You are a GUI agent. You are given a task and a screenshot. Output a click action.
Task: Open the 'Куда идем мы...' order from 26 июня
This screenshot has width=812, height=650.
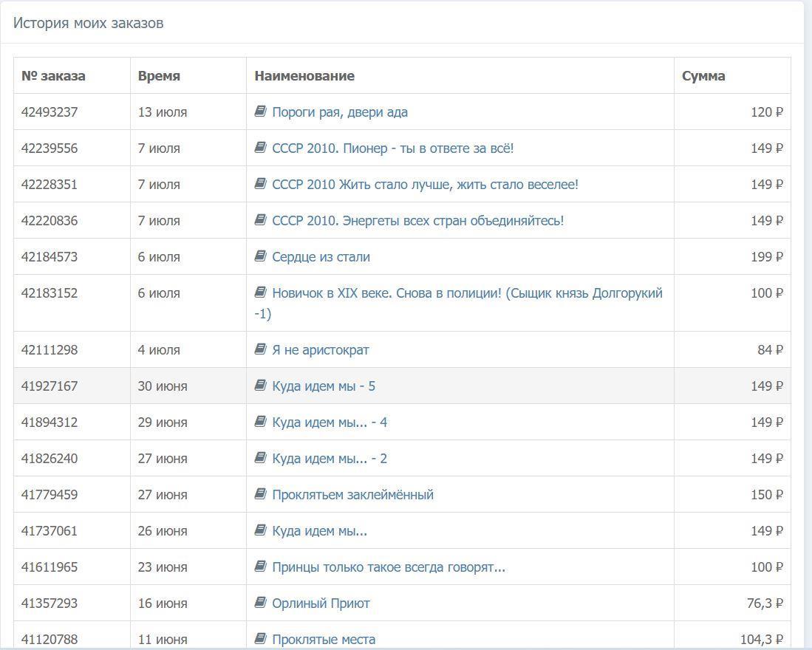tap(319, 531)
